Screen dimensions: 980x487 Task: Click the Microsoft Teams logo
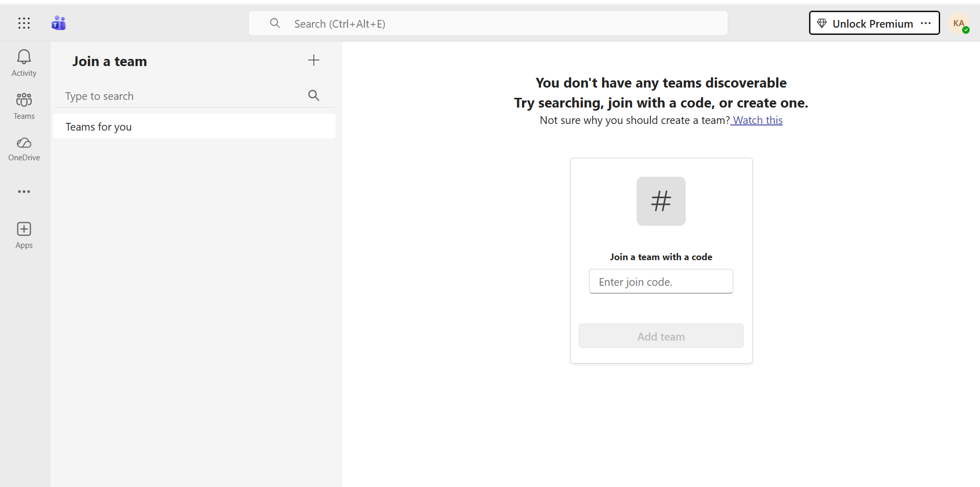[x=59, y=23]
